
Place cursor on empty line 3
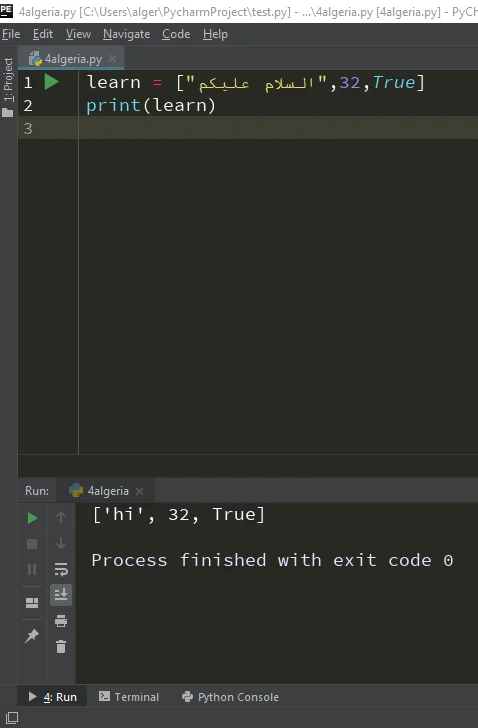278,128
